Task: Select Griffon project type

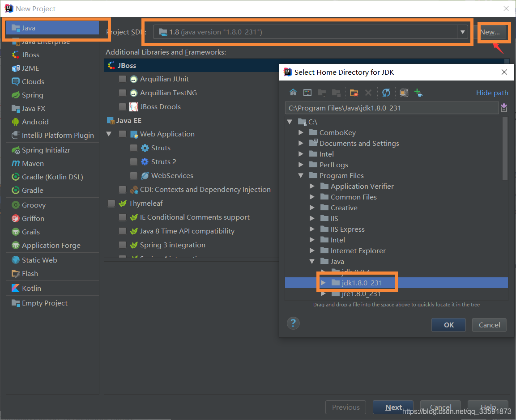Action: point(53,218)
